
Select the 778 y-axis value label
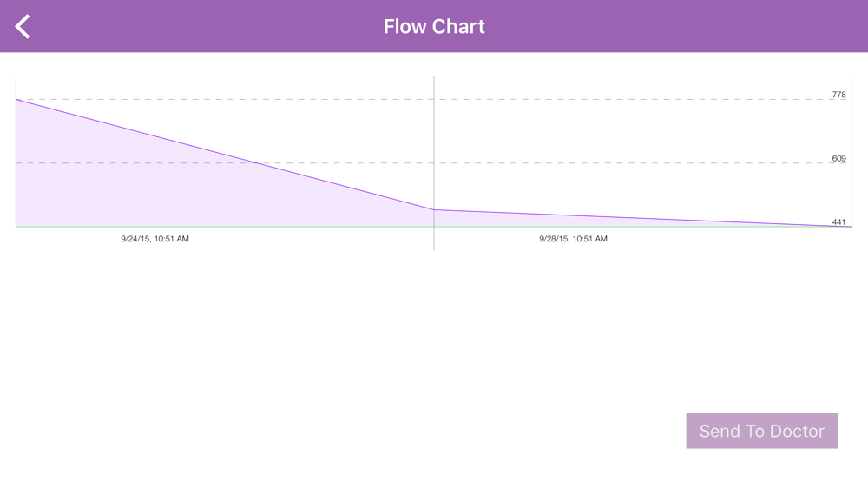(x=838, y=95)
